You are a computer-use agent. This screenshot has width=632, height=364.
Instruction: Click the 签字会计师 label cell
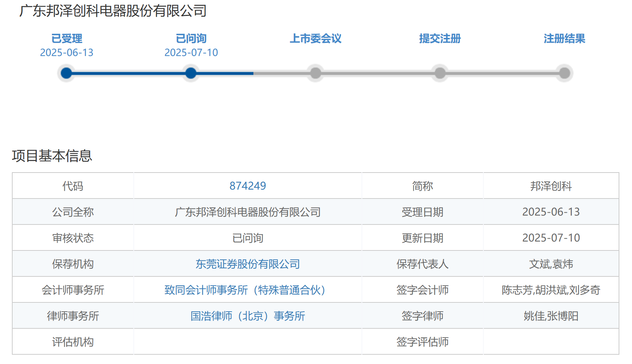point(422,290)
